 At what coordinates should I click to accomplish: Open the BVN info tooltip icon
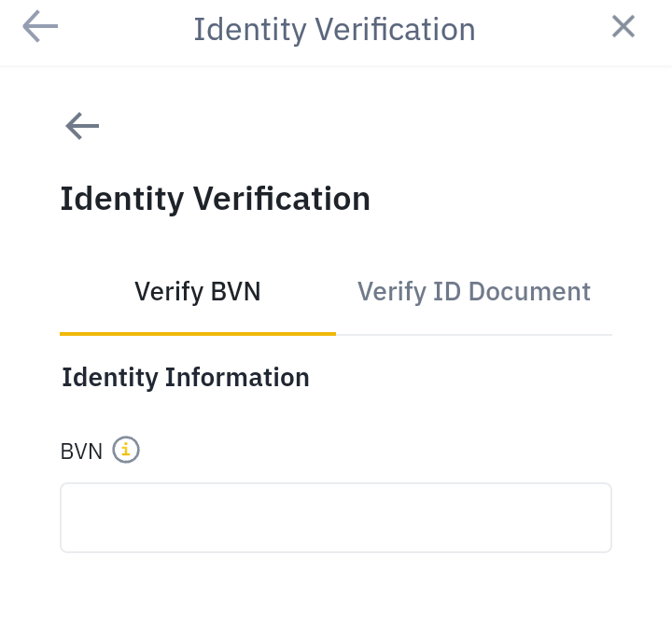[126, 451]
